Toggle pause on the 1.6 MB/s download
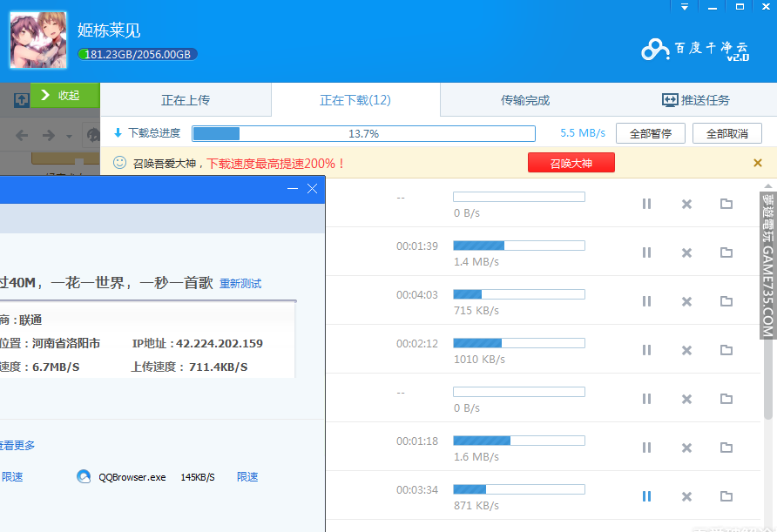 click(646, 448)
